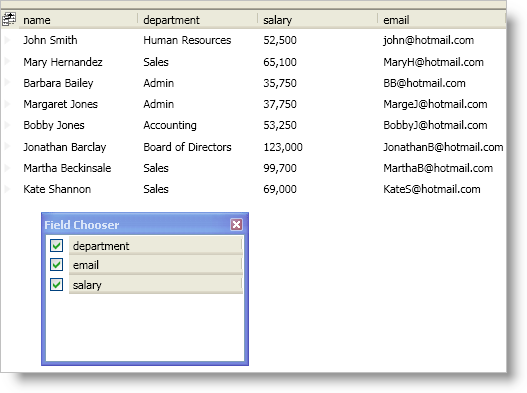Expand the Bobby Jones row
Screen dimensions: 527x393
pos(7,125)
